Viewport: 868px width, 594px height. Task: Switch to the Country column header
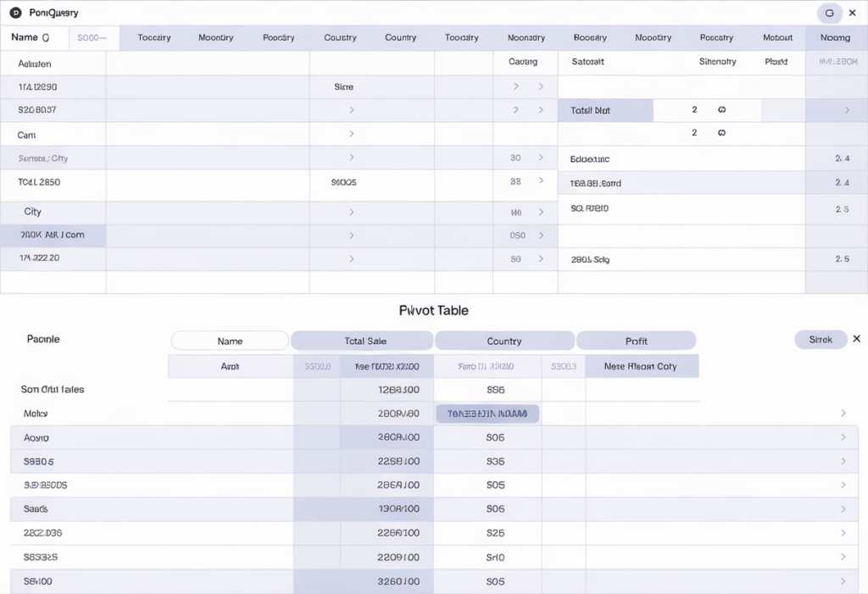pyautogui.click(x=401, y=37)
